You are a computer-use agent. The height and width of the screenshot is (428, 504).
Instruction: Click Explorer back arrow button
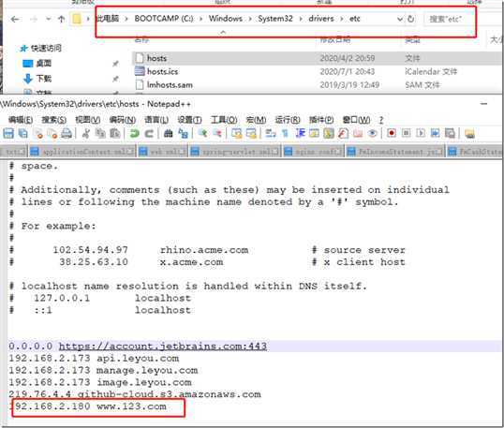point(15,20)
